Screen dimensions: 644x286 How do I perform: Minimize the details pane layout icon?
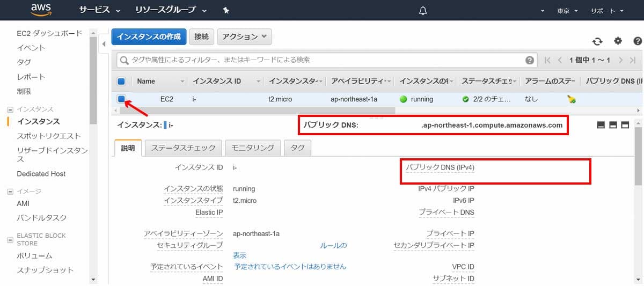pos(601,125)
